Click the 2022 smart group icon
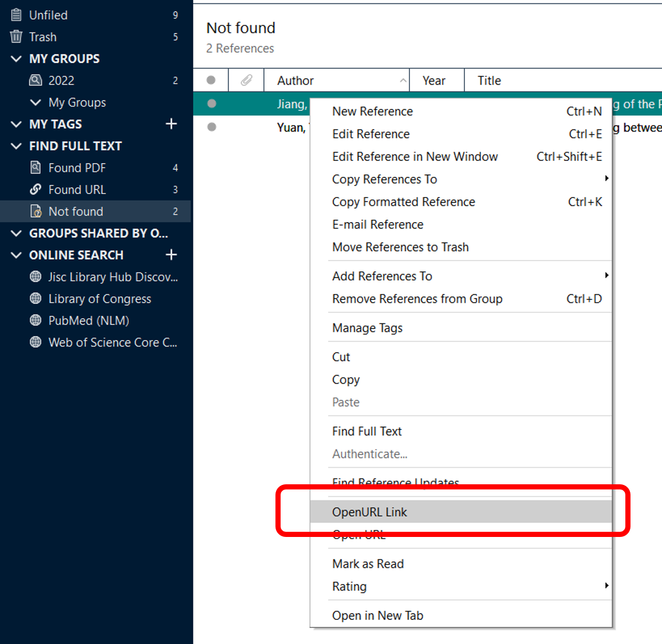Image resolution: width=662 pixels, height=644 pixels. coord(36,80)
